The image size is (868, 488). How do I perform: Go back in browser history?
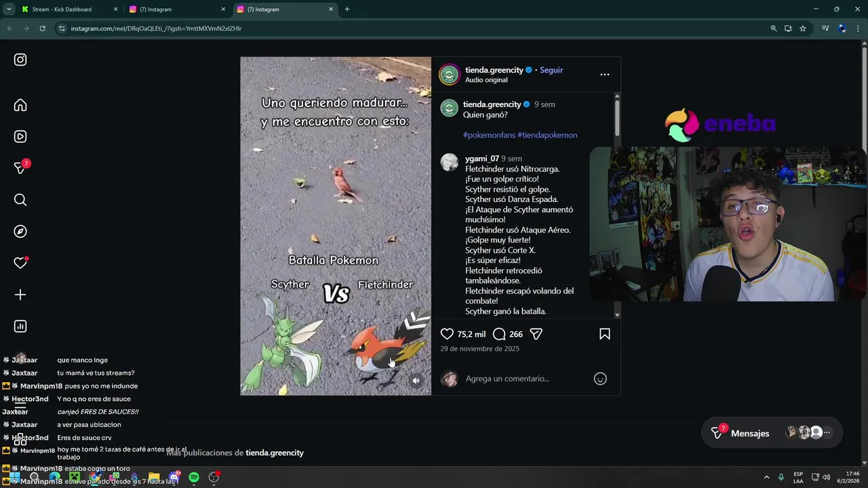pos(9,28)
